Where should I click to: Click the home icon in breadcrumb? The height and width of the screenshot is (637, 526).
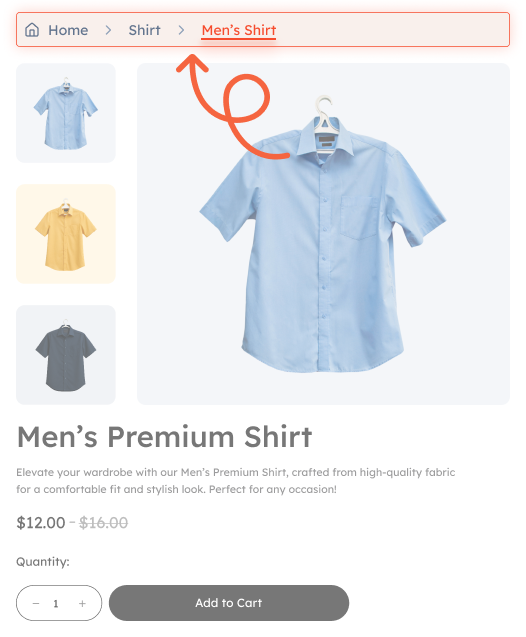32,30
